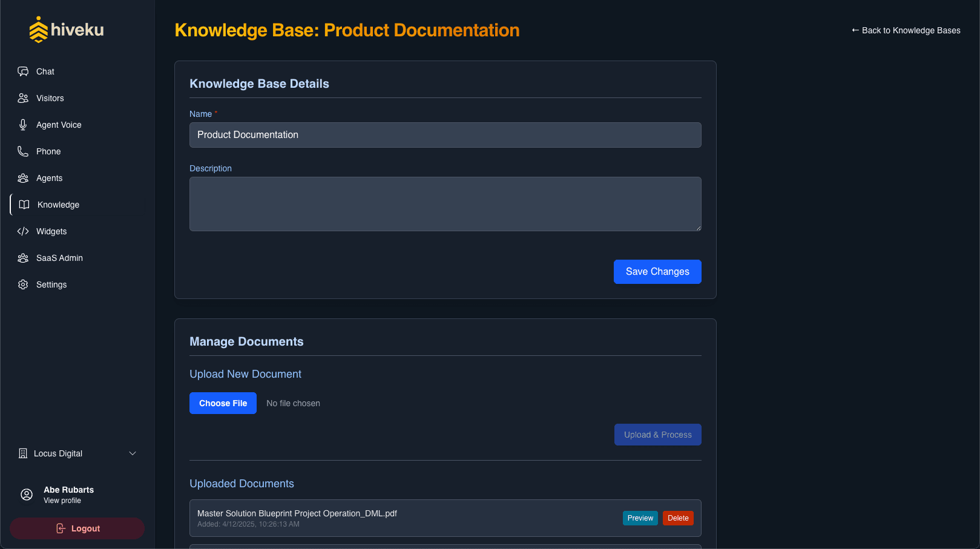Delete the Master Solution Blueprint document

pos(678,518)
